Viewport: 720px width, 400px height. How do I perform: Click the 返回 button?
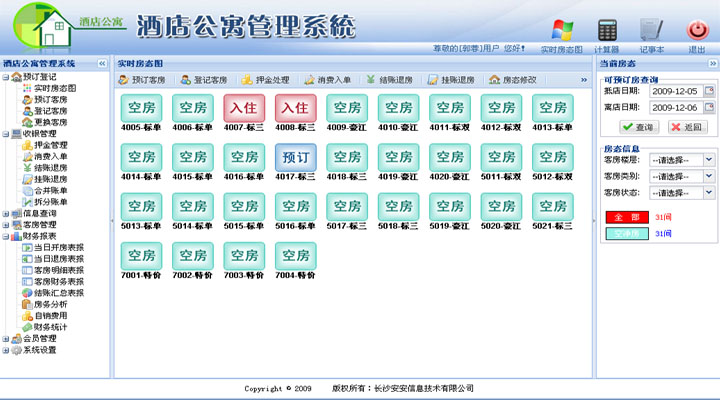point(687,127)
